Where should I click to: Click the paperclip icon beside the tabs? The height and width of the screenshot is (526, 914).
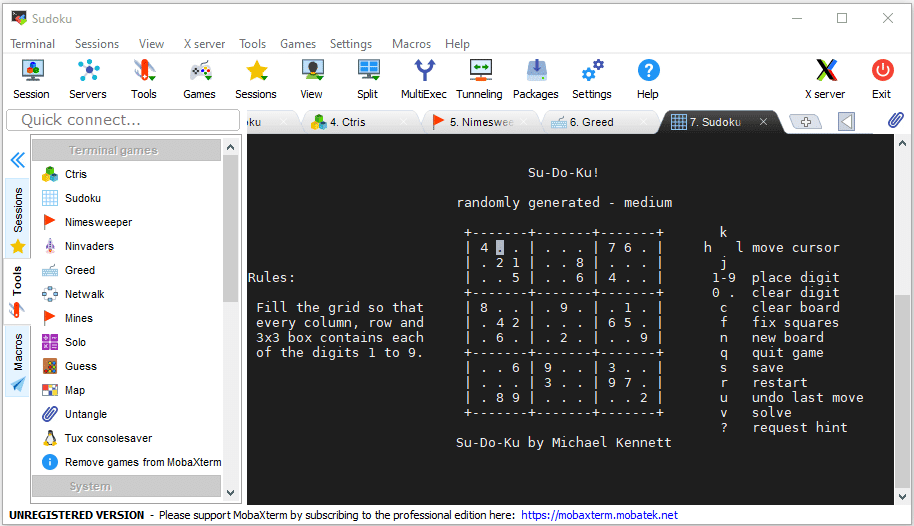click(895, 120)
